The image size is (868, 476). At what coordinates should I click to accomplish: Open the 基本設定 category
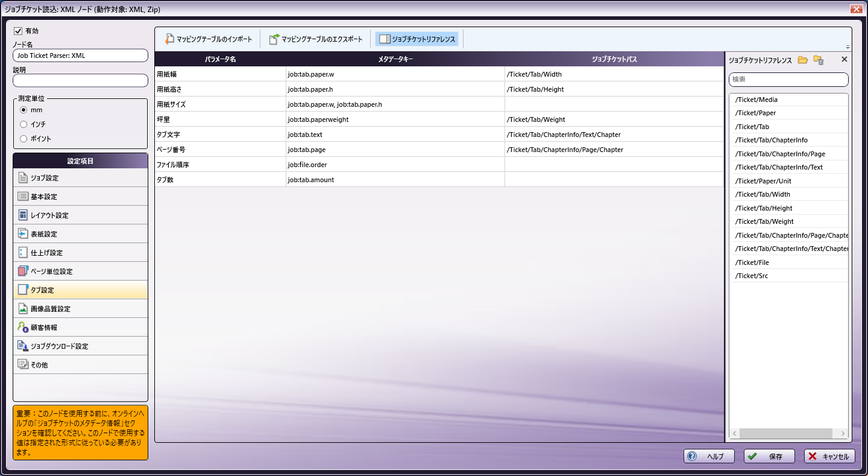[x=80, y=197]
